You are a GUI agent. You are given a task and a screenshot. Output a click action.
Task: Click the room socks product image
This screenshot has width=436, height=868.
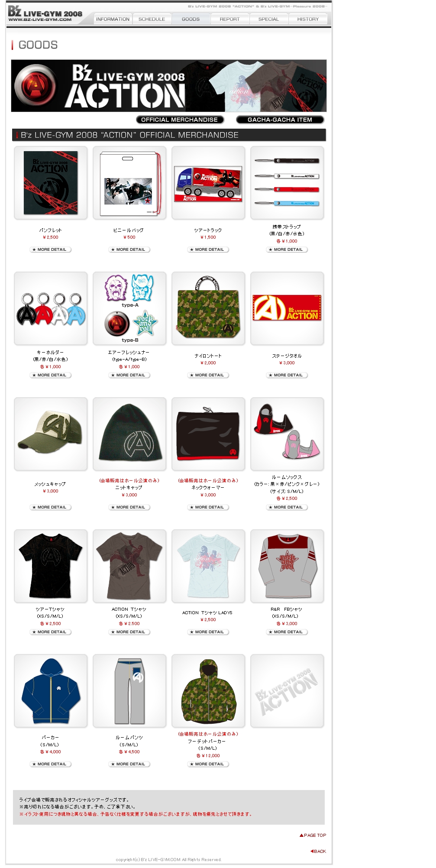point(287,434)
